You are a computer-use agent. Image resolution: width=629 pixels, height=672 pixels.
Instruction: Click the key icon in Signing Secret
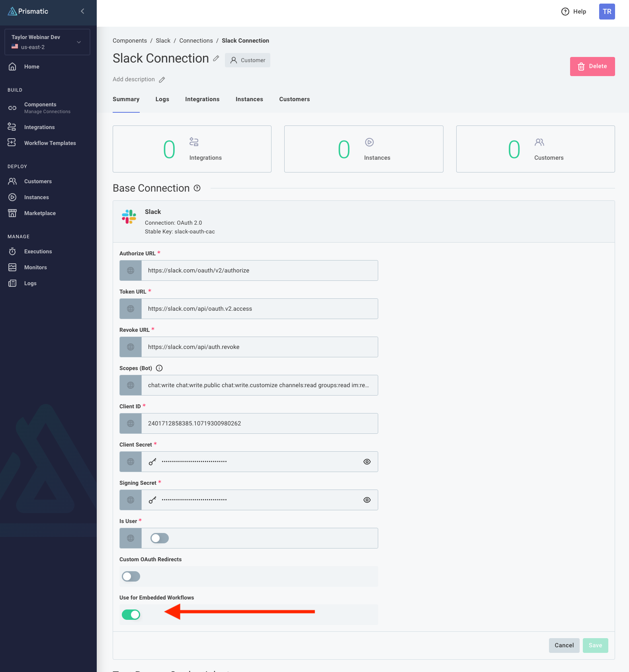(152, 500)
